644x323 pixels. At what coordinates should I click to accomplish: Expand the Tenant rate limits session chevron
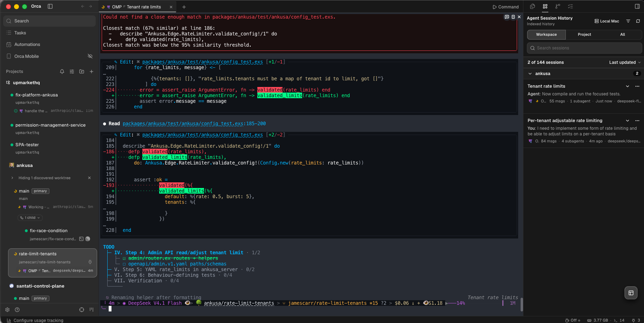(x=628, y=86)
